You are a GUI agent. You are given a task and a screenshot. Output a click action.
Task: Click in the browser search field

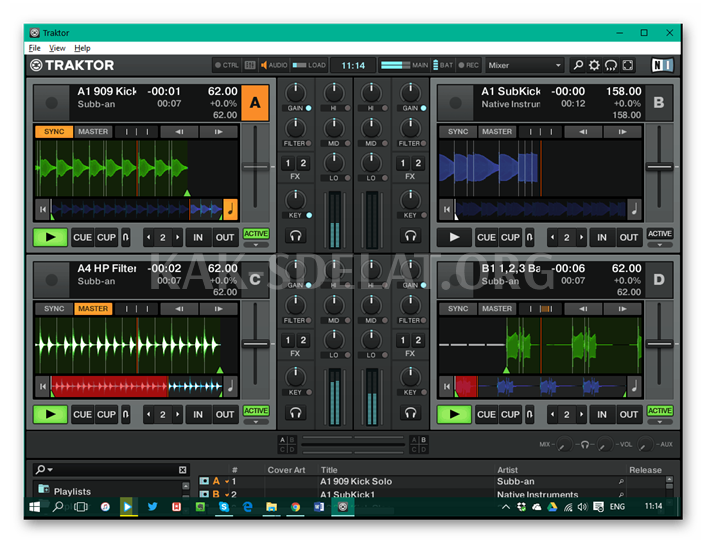click(x=113, y=470)
